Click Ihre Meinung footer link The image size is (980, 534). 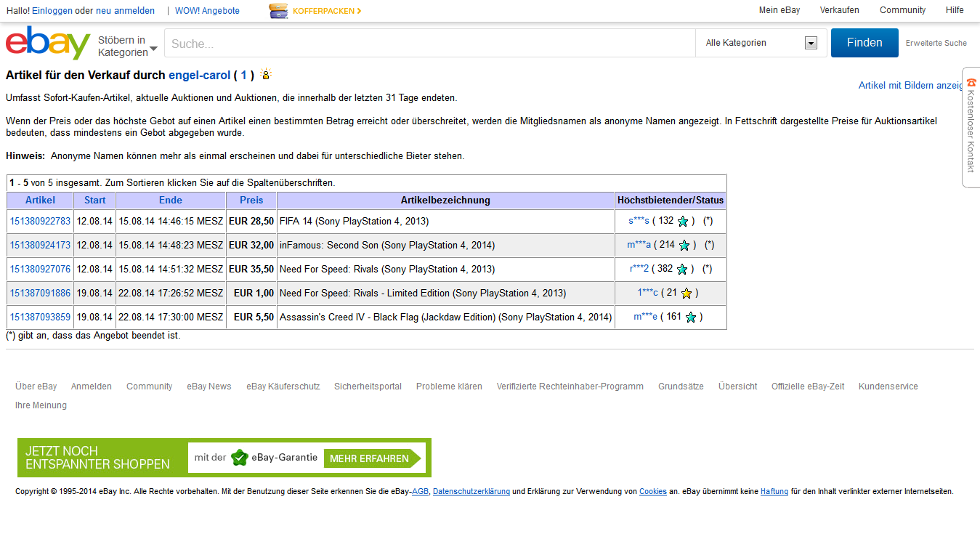click(x=41, y=405)
